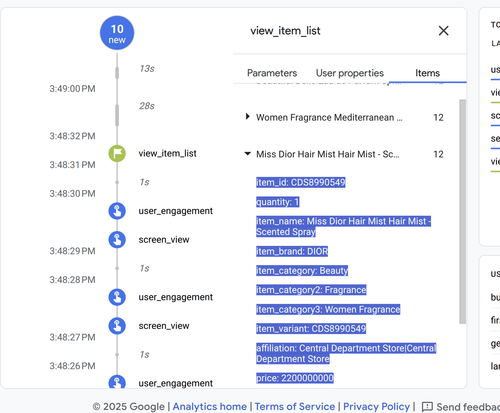This screenshot has width=500, height=413.
Task: Switch to the User properties tab
Action: point(350,73)
